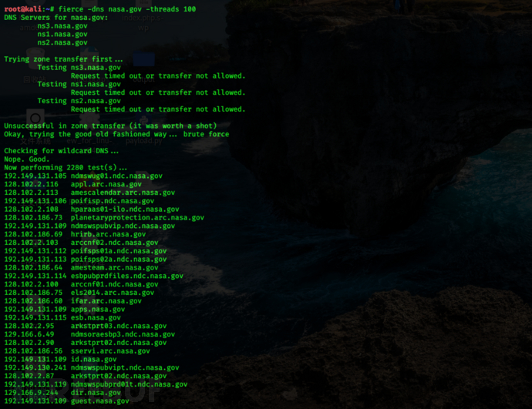The image size is (532, 409).
Task: Click the 'Testing ns2.nasa.gov' line
Action: (79, 101)
